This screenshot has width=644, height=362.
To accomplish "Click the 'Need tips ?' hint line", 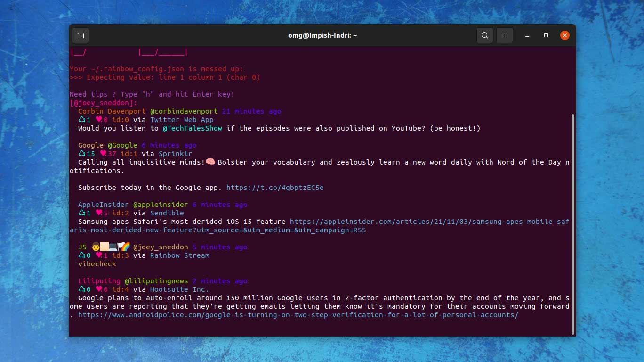I will point(152,94).
